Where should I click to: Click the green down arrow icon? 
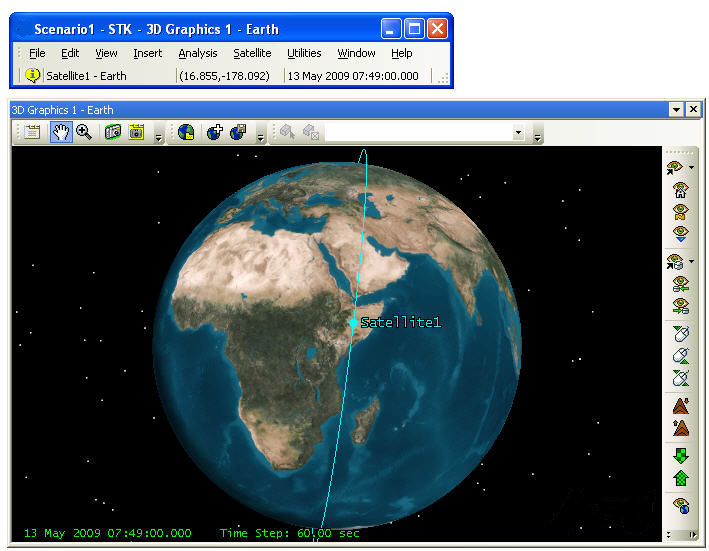coord(681,456)
